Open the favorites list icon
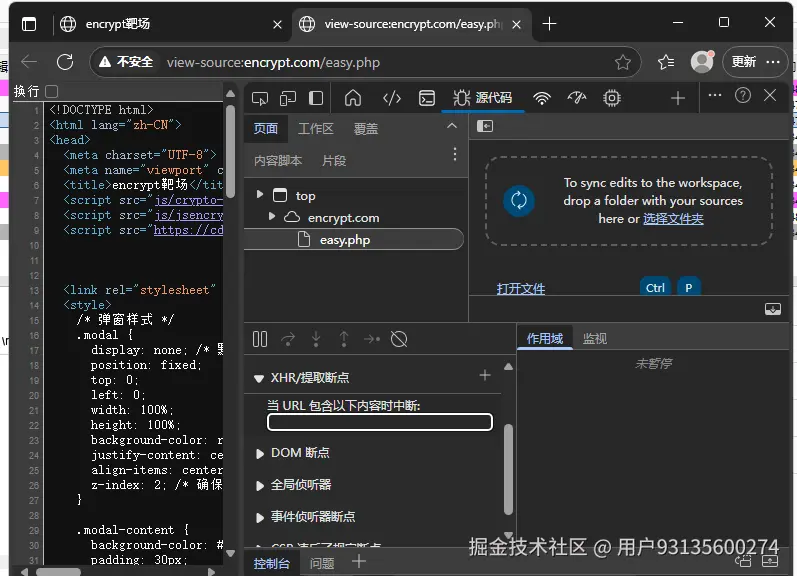The image size is (797, 576). click(666, 62)
